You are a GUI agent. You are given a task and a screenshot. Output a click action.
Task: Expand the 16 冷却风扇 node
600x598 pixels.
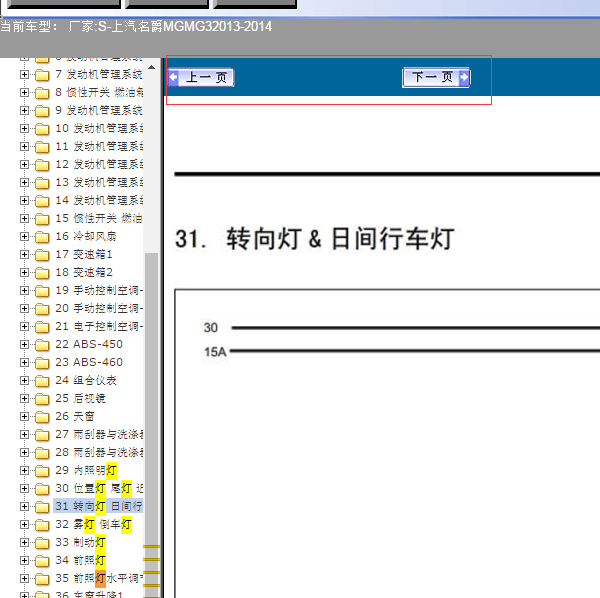[x=24, y=236]
